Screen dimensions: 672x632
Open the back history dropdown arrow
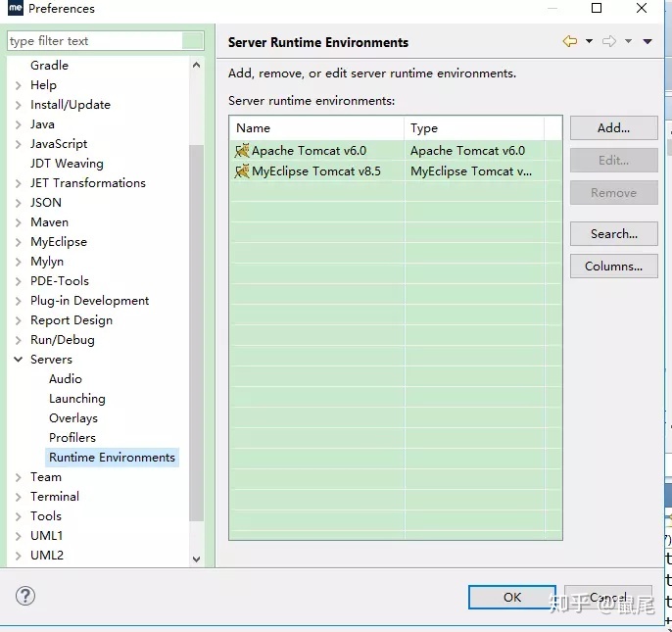coord(590,41)
